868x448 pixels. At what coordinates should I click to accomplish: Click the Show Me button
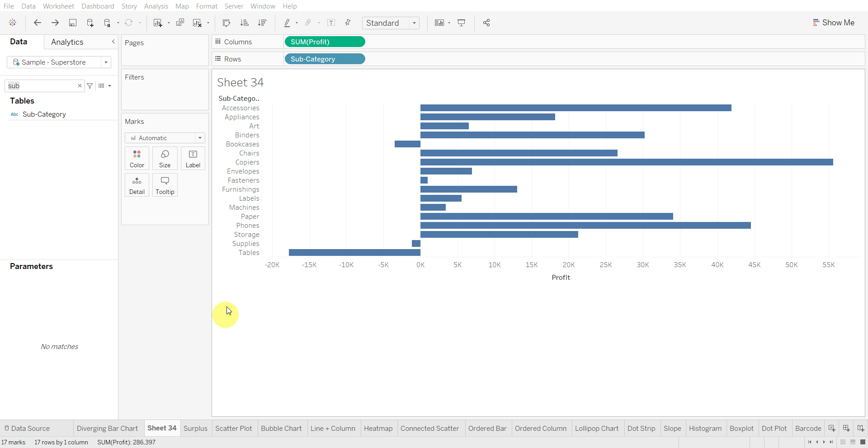(834, 22)
